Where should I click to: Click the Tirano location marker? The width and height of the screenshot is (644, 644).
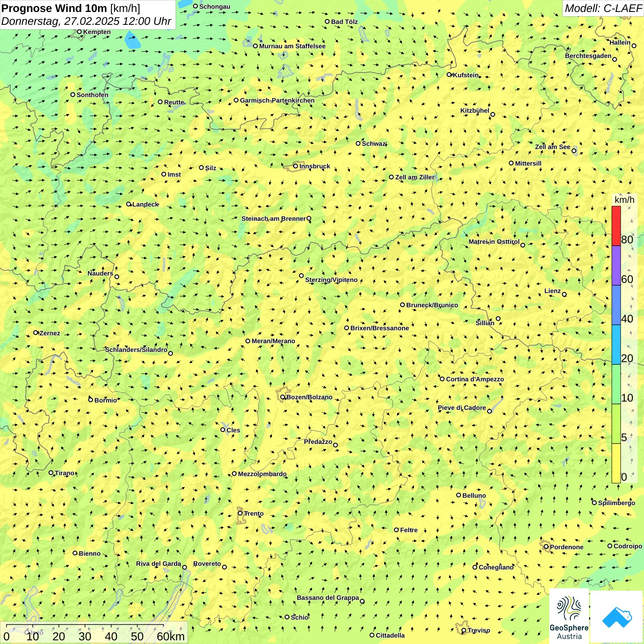(51, 472)
